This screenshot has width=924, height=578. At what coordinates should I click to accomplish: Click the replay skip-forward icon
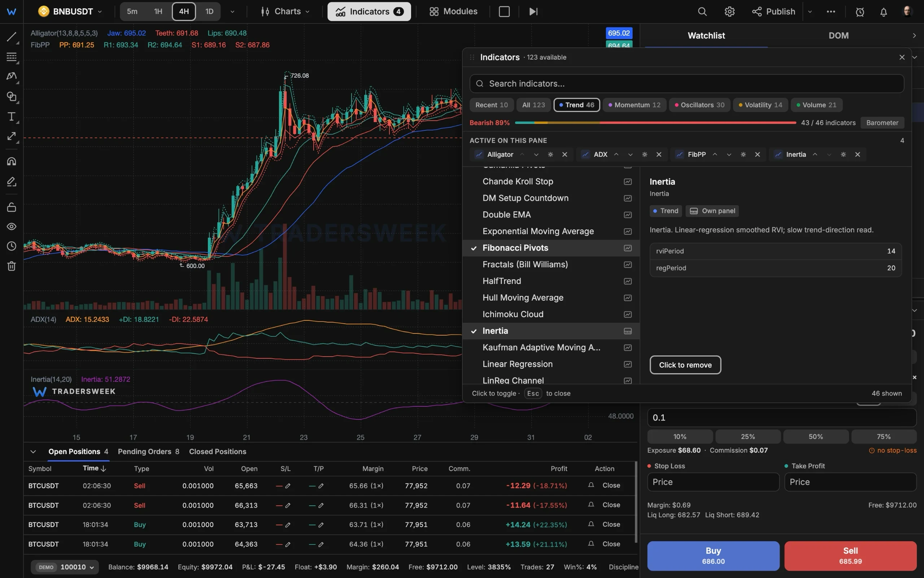[x=533, y=12]
